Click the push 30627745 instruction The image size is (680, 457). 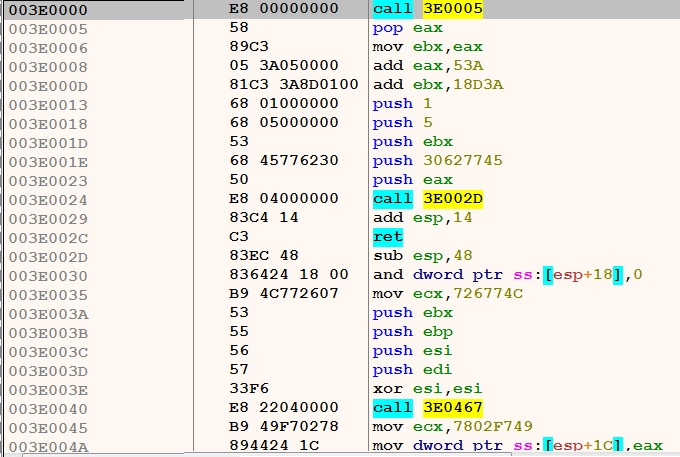[x=438, y=161]
